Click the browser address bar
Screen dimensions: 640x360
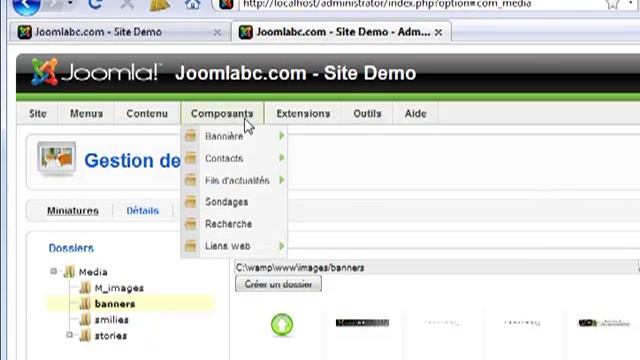tap(420, 4)
